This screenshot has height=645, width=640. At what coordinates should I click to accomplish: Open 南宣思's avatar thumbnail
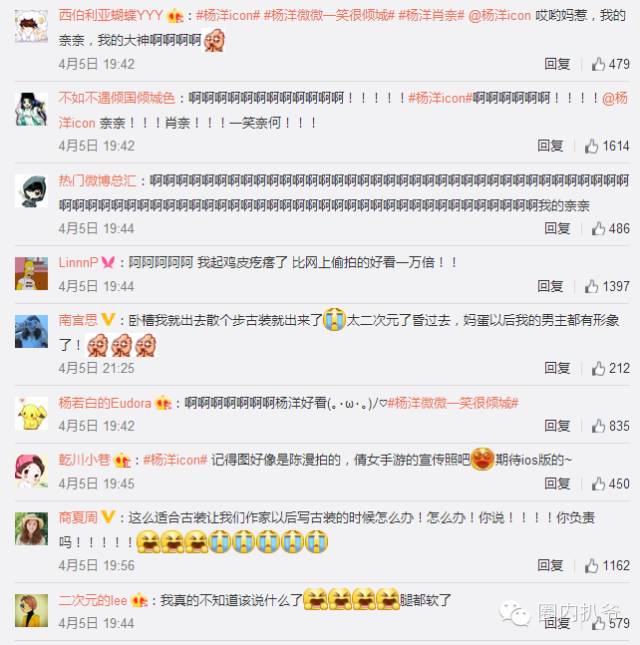click(31, 332)
